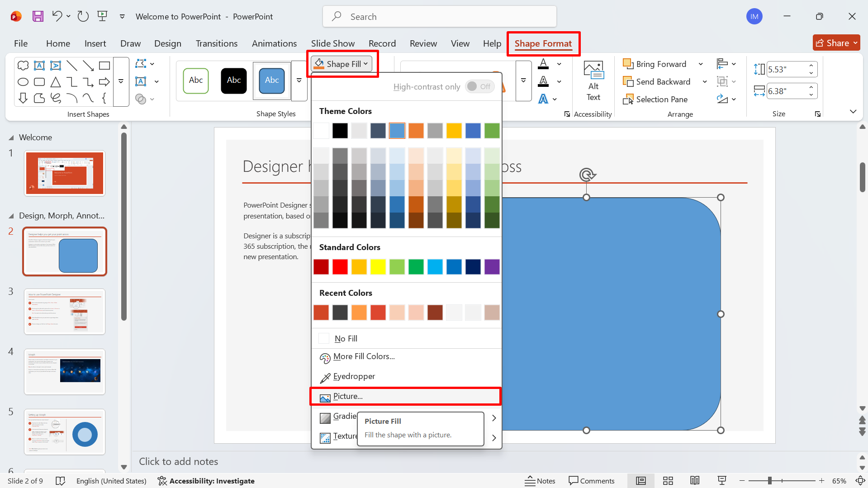The height and width of the screenshot is (488, 868).
Task: Apply the white outlined Abc style
Action: click(x=196, y=81)
